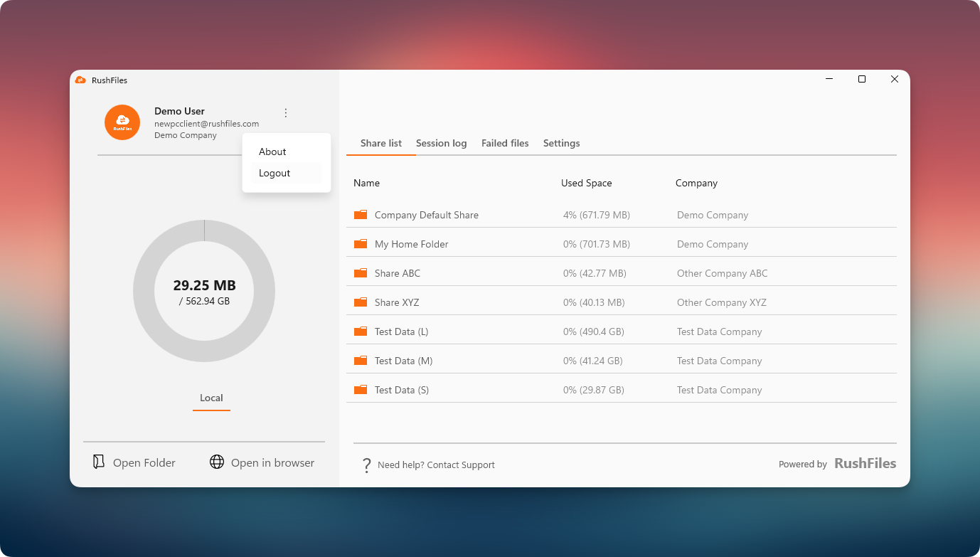This screenshot has width=980, height=557.
Task: Open the three-dot user options menu
Action: tap(286, 112)
